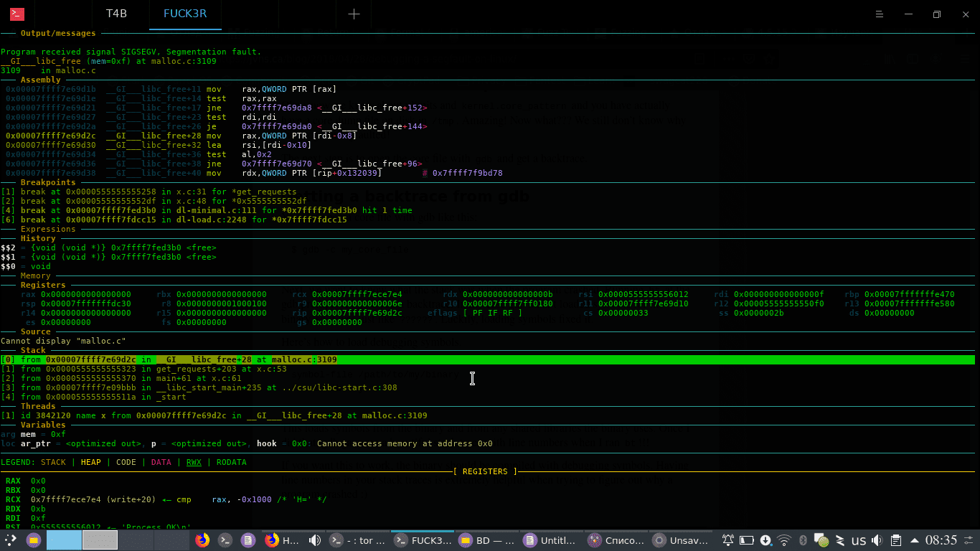Click breakpoint [6] dl-load.c:2248 line
980x551 pixels.
[x=174, y=220]
